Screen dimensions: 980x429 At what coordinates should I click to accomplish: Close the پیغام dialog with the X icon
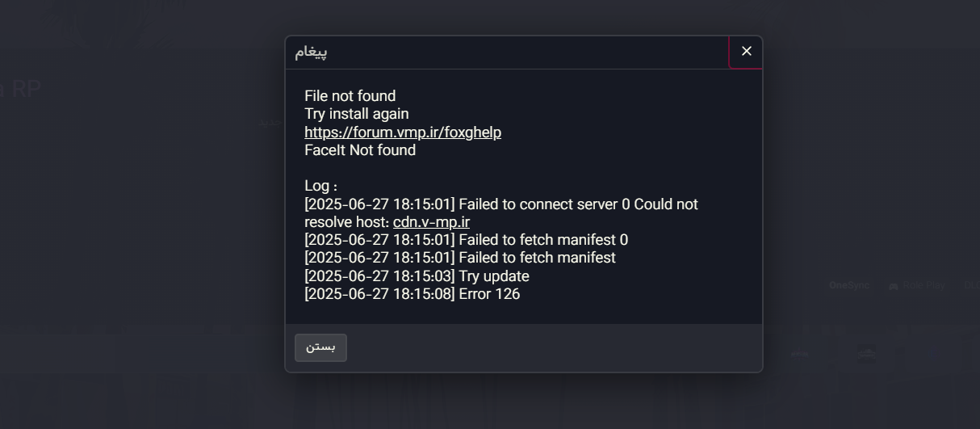[746, 52]
